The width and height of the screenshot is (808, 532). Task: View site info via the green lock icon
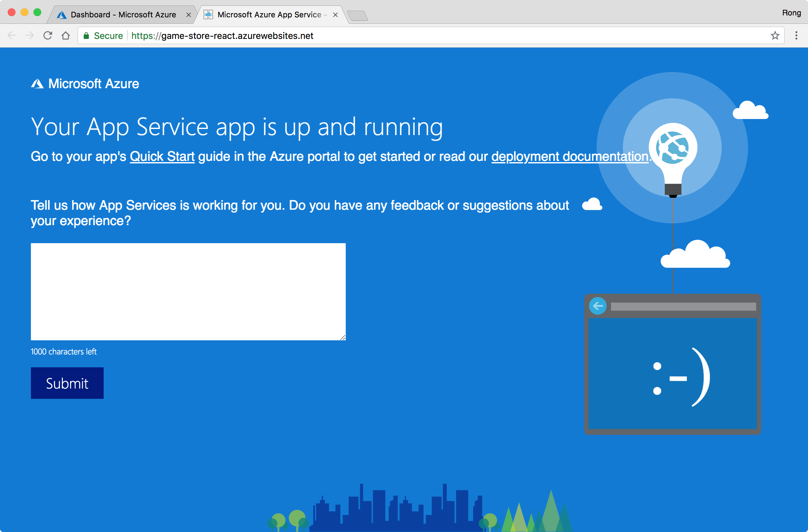pos(86,36)
